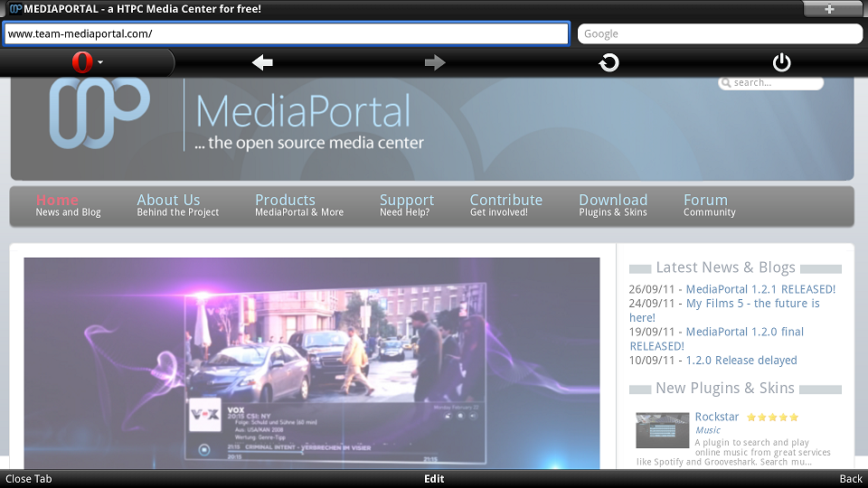868x488 pixels.
Task: Click the Rockstar star rating
Action: tap(772, 418)
